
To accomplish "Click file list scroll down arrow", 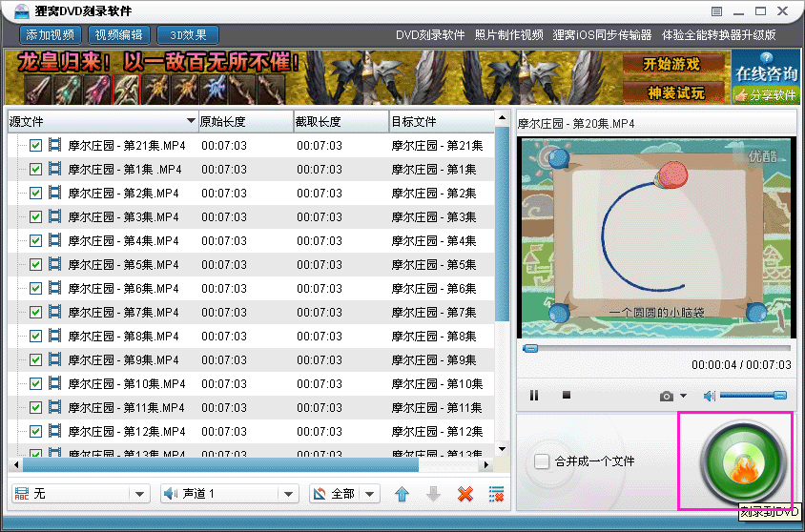I will click(502, 449).
